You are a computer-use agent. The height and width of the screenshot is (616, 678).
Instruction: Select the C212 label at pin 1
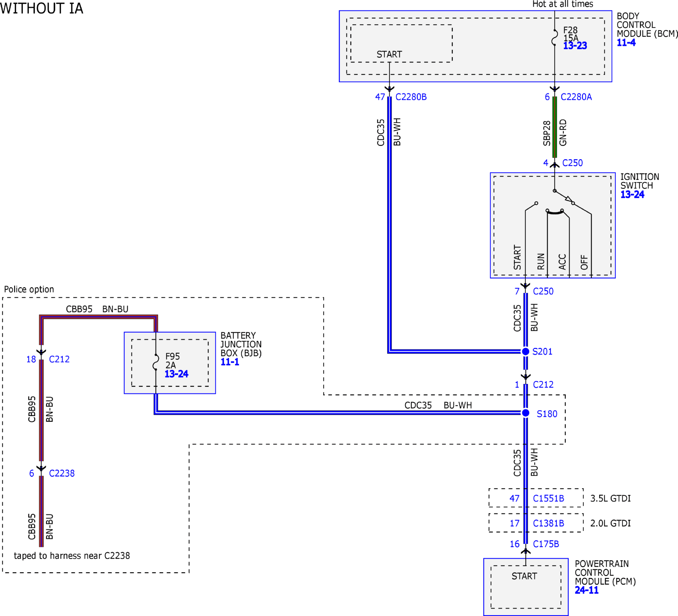(543, 384)
